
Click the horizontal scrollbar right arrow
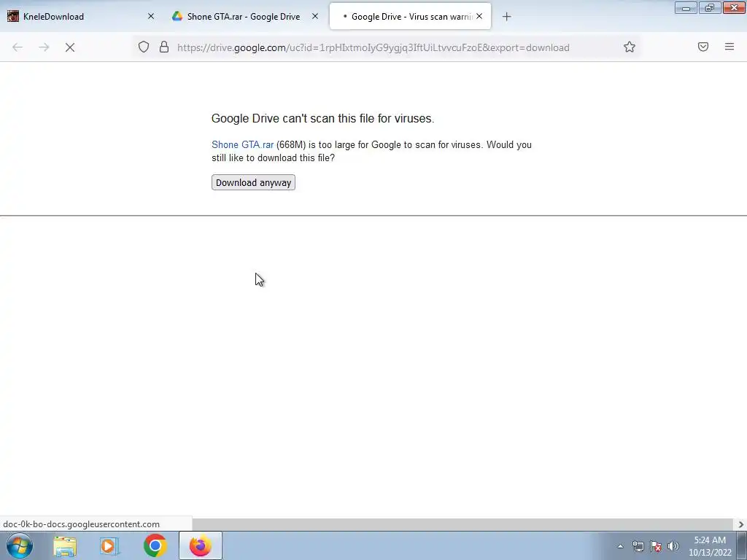point(741,524)
